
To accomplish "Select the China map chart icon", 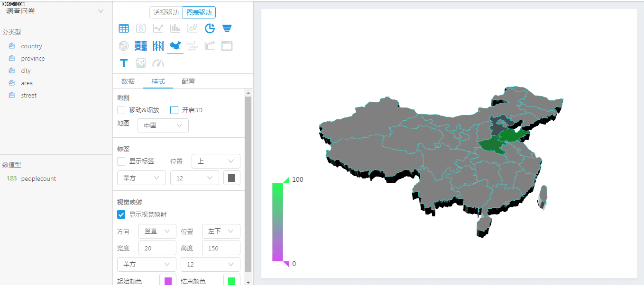I will pyautogui.click(x=175, y=45).
